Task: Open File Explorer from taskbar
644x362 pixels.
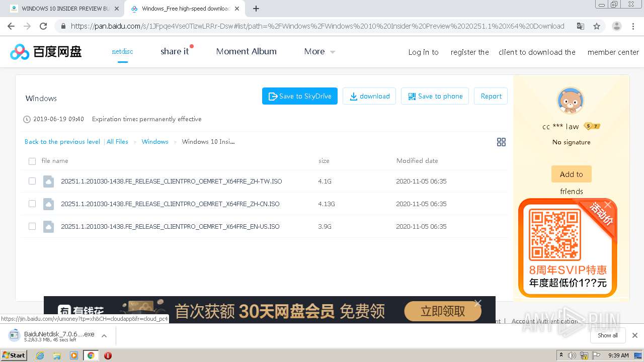Action: 57,355
